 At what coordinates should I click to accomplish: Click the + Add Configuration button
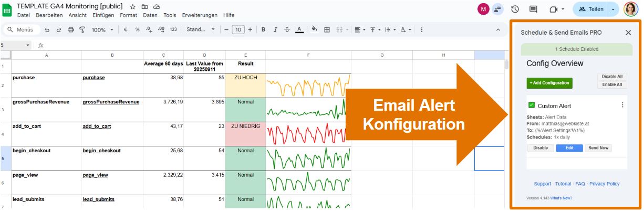tap(549, 83)
